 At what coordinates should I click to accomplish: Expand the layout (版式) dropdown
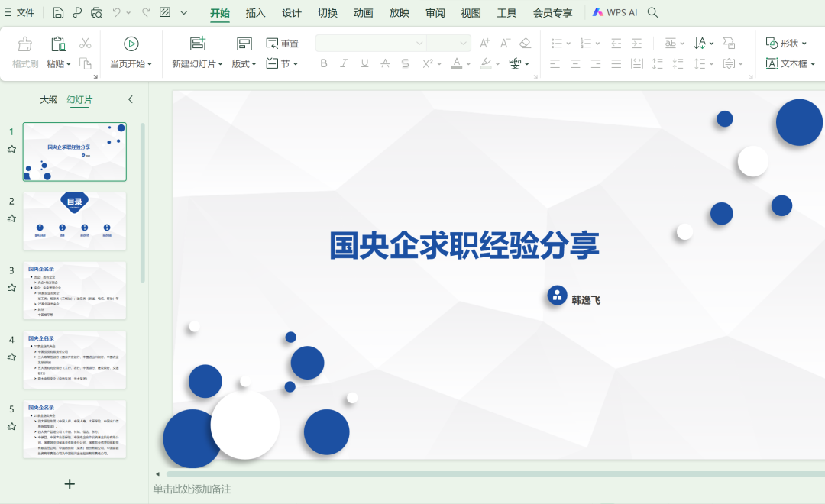tap(244, 64)
